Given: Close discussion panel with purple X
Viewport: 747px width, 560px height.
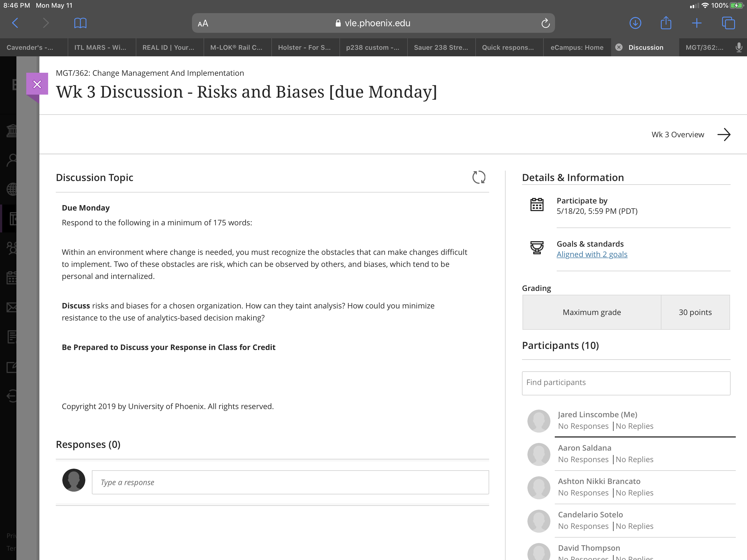Looking at the screenshot, I should coord(37,84).
